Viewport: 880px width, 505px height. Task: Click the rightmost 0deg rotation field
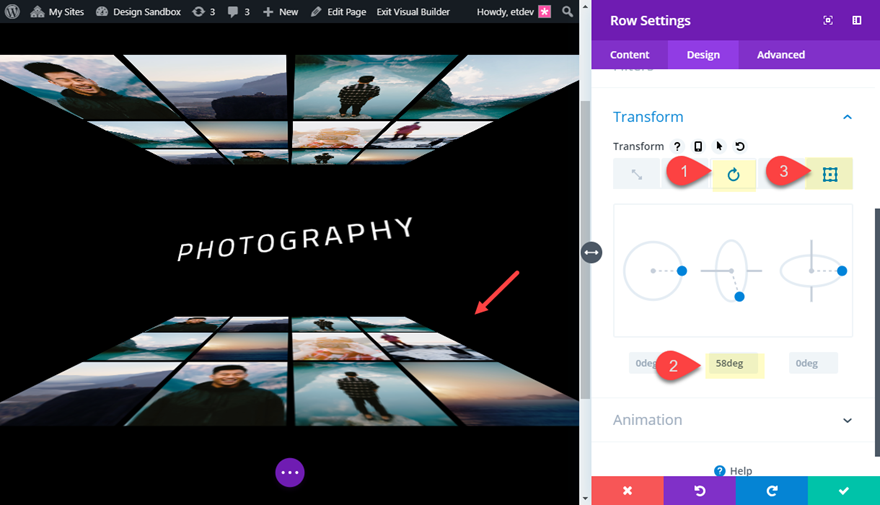coord(813,364)
